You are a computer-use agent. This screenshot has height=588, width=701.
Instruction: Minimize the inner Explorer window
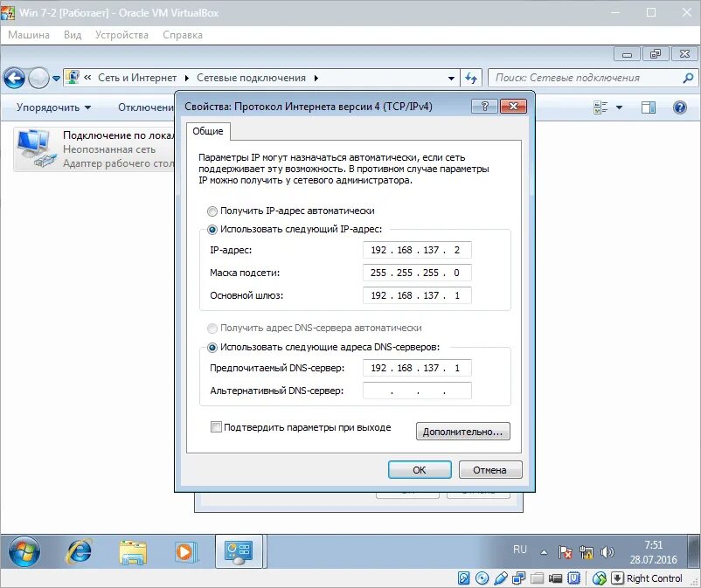pos(628,54)
